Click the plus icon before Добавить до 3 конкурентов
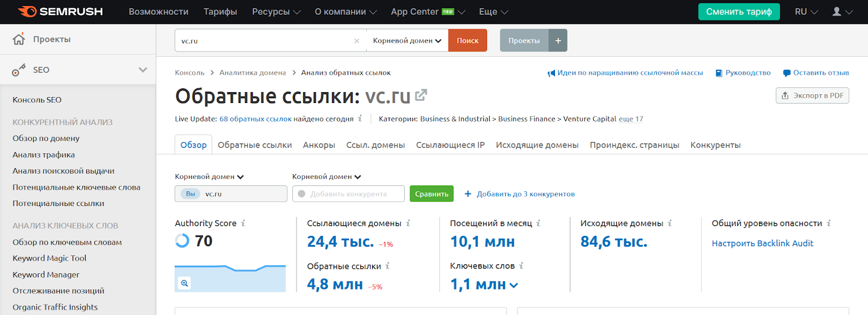 [x=468, y=194]
